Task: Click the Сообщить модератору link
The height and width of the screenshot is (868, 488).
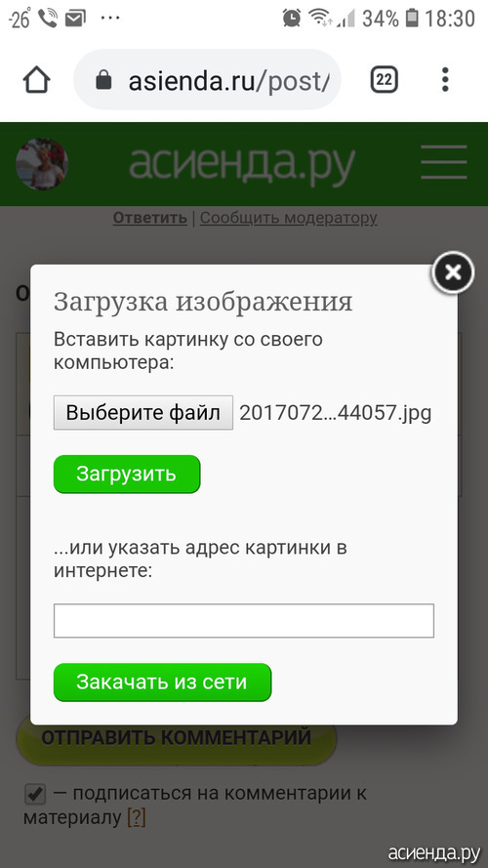Action: (x=288, y=218)
